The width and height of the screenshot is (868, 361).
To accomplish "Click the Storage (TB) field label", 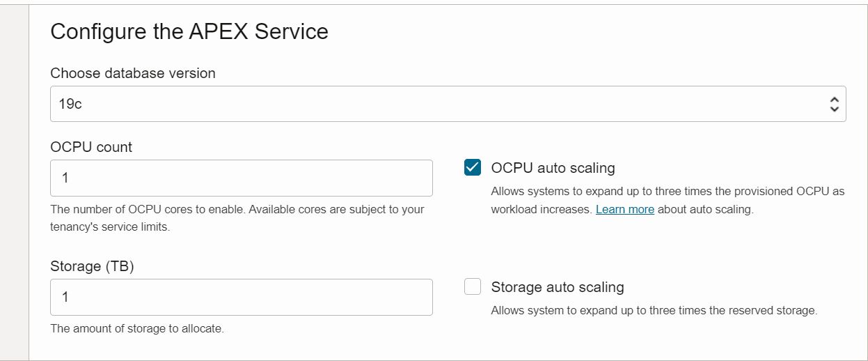I will click(92, 266).
